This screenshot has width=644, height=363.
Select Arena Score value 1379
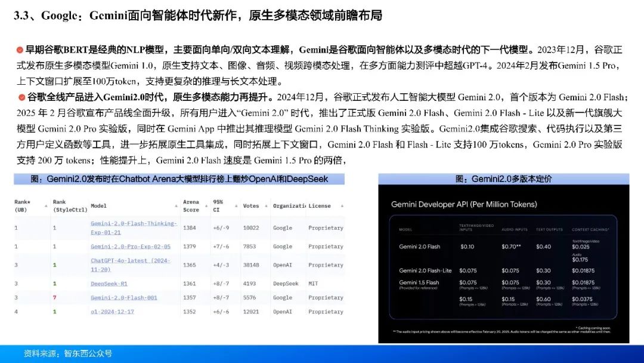pyautogui.click(x=190, y=247)
